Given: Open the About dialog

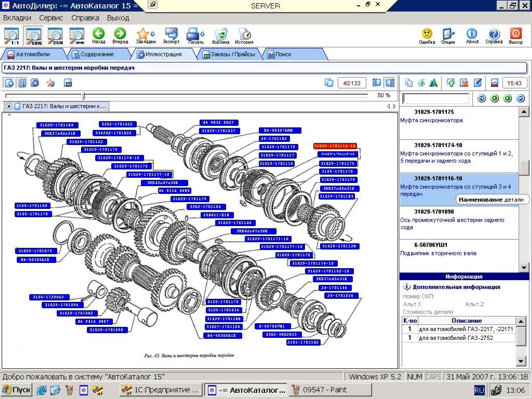Looking at the screenshot, I should [472, 36].
